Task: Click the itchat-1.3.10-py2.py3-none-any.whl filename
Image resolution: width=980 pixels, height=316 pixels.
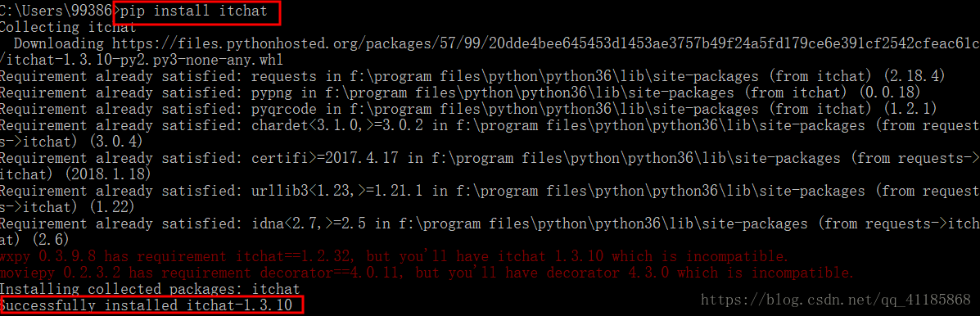Action: coord(144,60)
